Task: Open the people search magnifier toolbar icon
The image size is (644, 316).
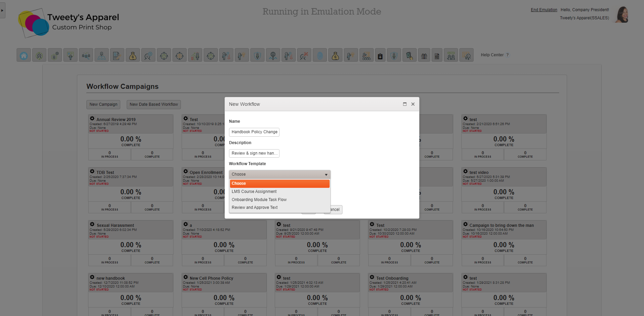Action: click(x=86, y=55)
